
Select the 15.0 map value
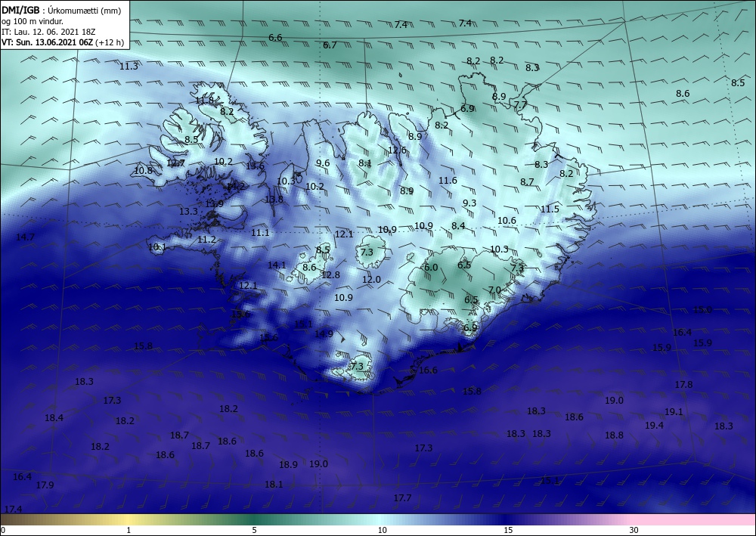pyautogui.click(x=702, y=310)
